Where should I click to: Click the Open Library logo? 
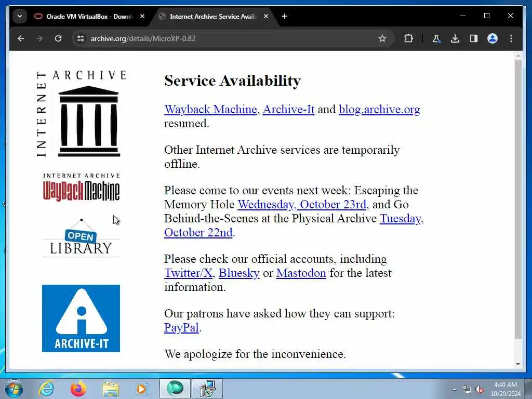click(81, 237)
